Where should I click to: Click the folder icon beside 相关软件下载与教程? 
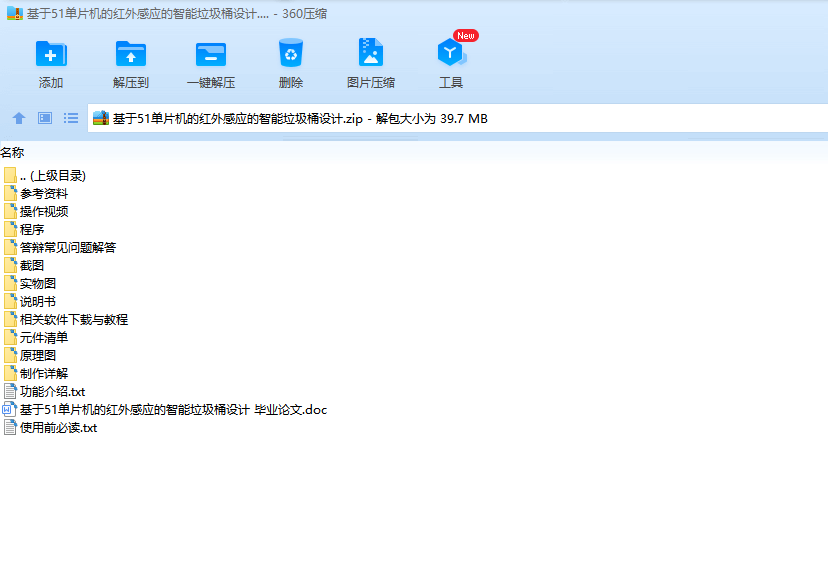tap(10, 319)
